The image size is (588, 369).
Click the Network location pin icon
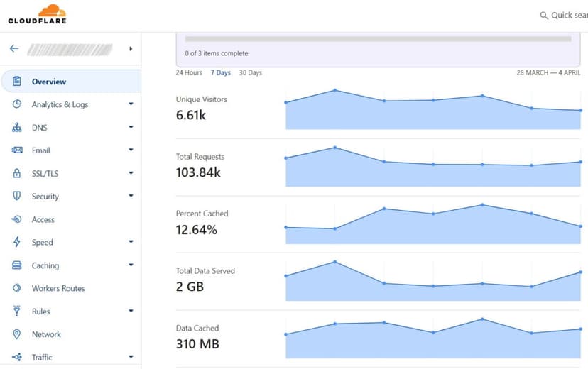tap(17, 334)
